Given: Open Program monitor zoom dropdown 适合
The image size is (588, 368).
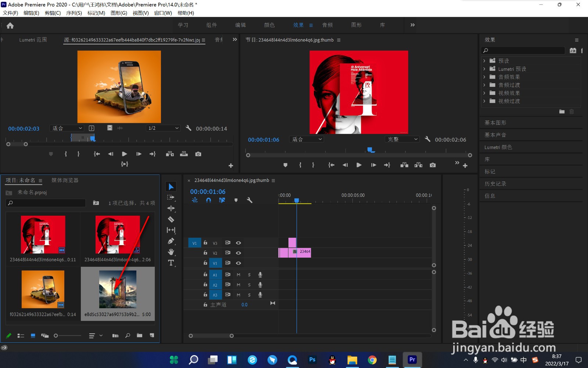Looking at the screenshot, I should (306, 139).
